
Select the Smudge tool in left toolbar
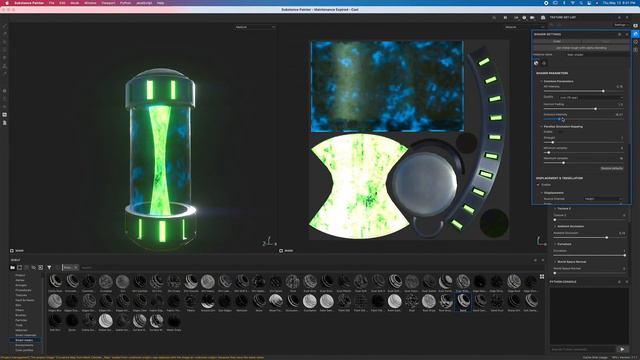tap(5, 58)
